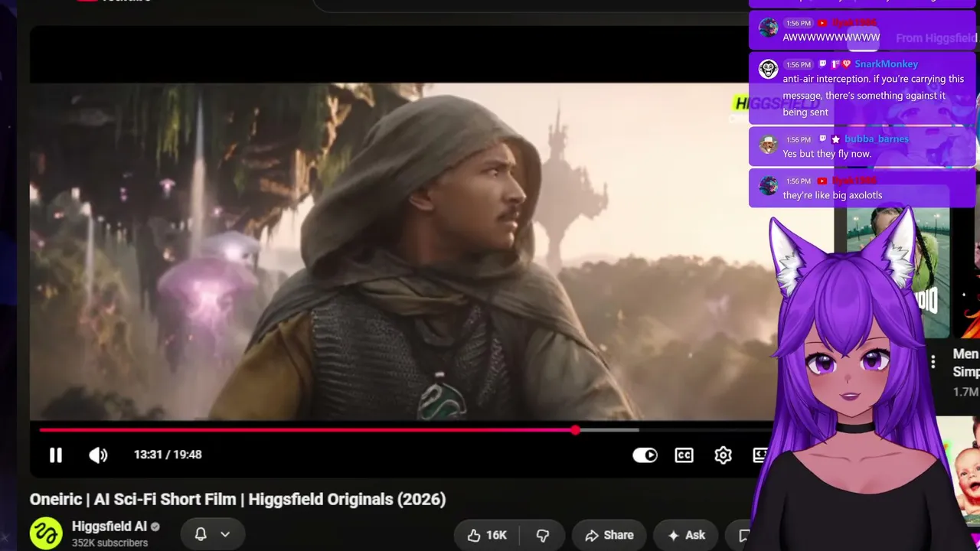Click the bubba_barnes avatar in chat
Screen dimensions: 980x551
click(768, 144)
